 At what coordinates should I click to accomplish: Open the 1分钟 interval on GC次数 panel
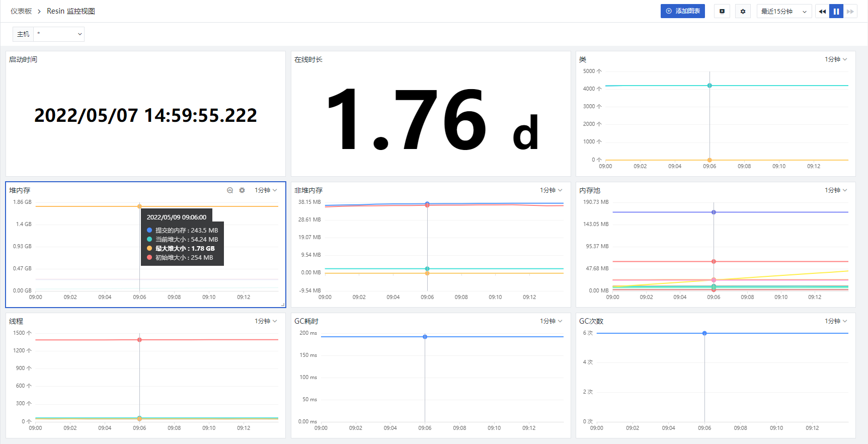(836, 321)
